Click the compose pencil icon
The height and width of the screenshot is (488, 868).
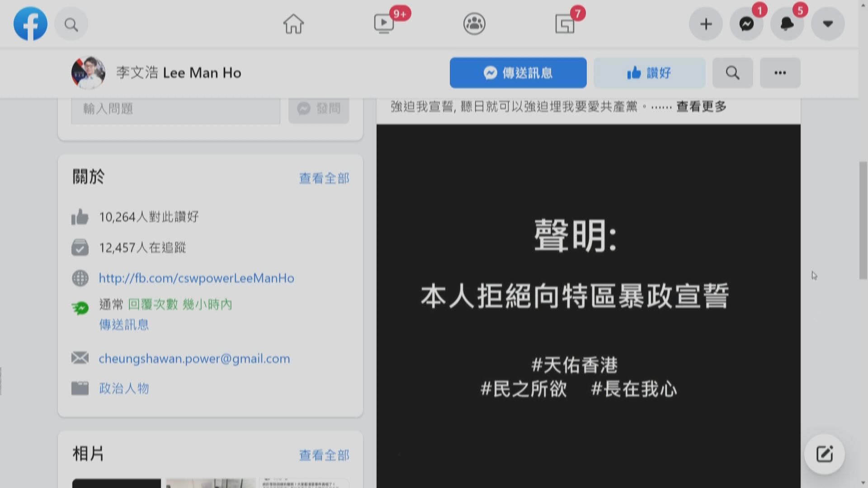(825, 454)
